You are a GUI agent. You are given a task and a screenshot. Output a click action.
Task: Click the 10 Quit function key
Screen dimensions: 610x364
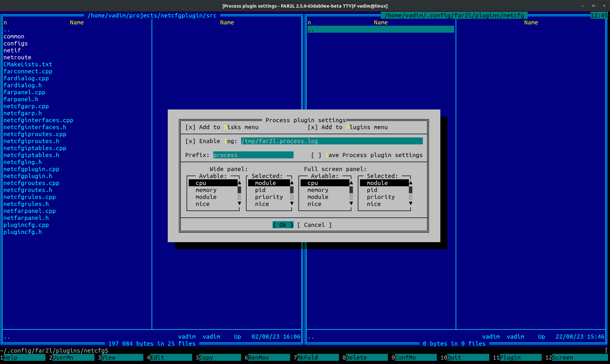[465, 358]
